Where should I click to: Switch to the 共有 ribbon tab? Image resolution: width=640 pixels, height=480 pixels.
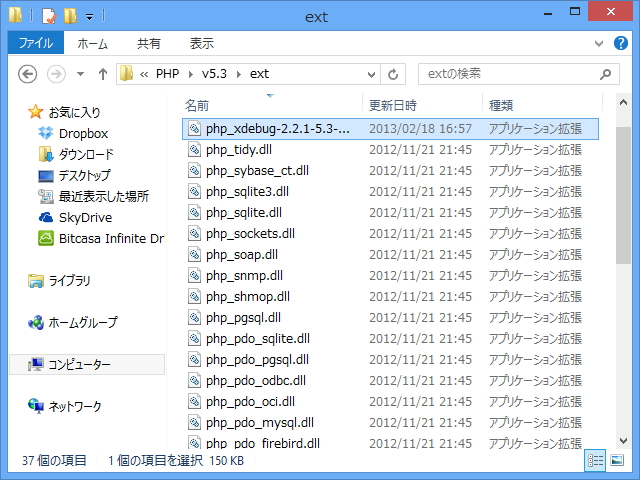point(149,43)
